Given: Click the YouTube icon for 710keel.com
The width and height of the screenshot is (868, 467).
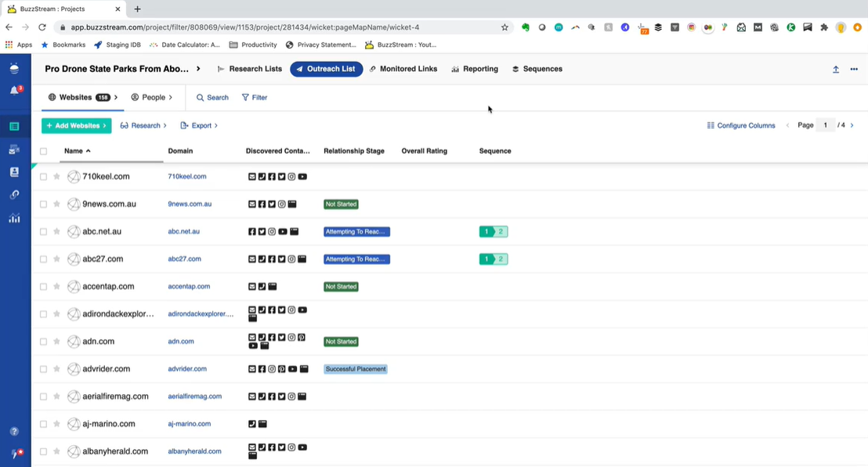Looking at the screenshot, I should [302, 177].
